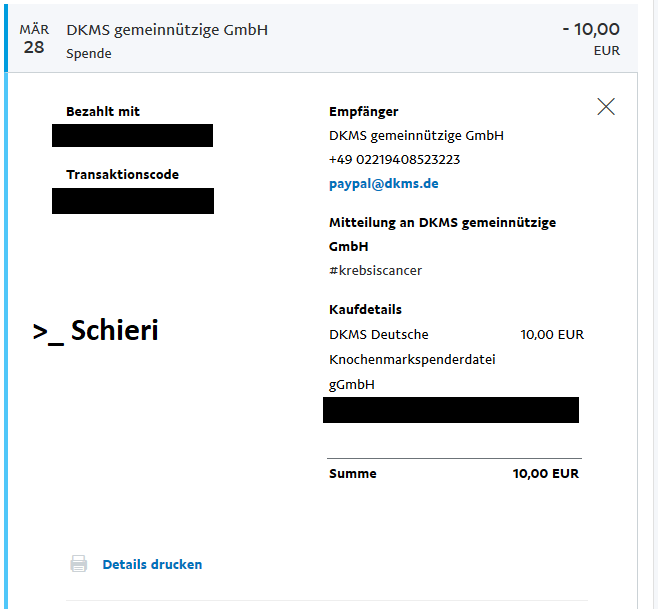The image size is (658, 609).
Task: Open the Details drucken link
Action: (152, 565)
